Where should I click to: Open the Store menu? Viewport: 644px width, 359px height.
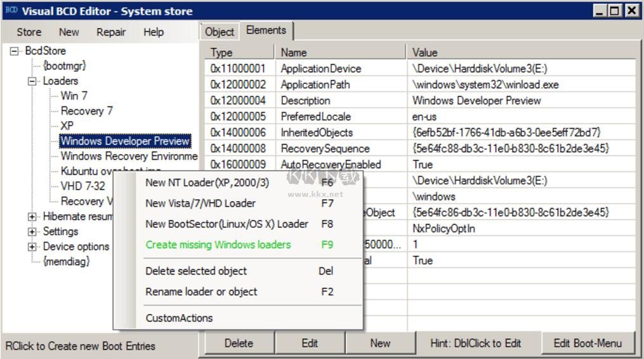29,32
